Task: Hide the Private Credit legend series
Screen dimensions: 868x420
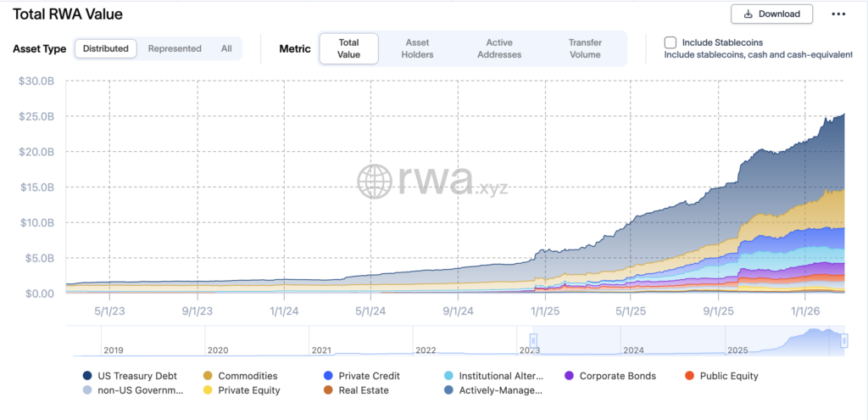Action: (328, 376)
